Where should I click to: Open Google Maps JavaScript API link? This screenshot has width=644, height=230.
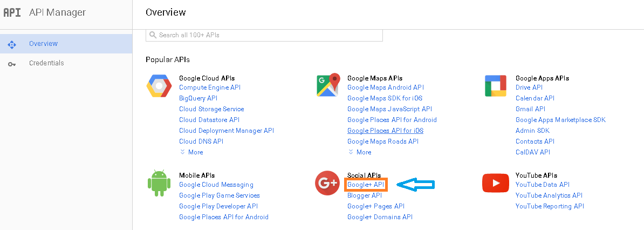[390, 109]
